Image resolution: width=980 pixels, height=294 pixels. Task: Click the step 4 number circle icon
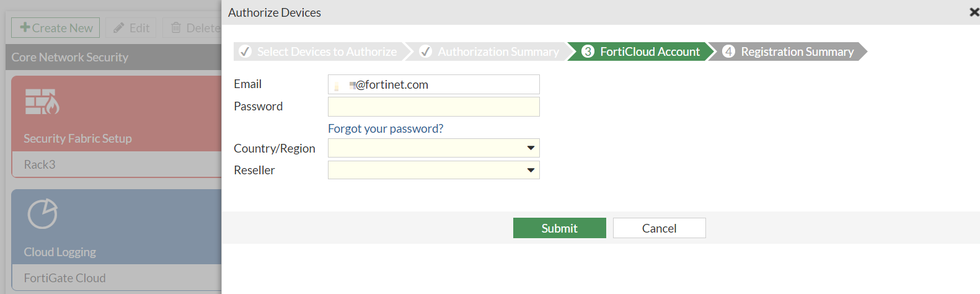(729, 51)
